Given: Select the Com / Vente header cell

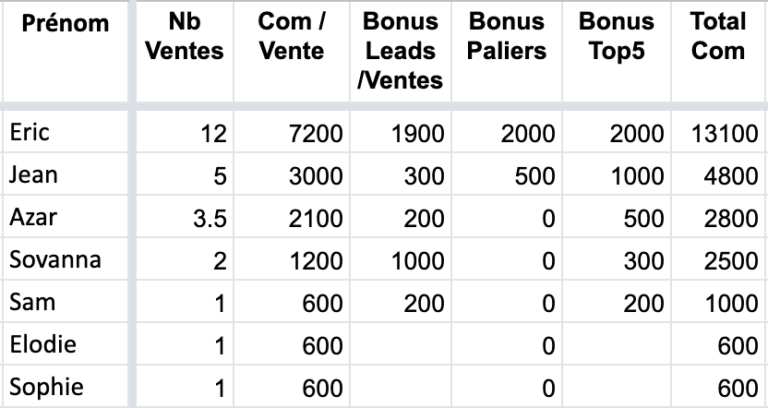Looking at the screenshot, I should (x=291, y=51).
